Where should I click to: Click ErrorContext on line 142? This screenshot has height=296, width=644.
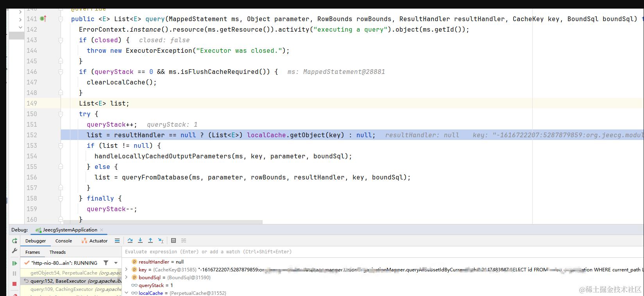coord(102,29)
